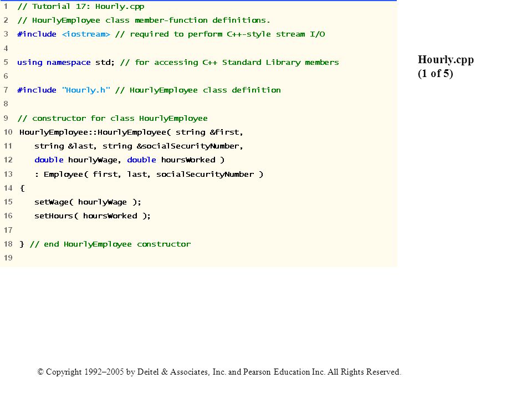Image resolution: width=532 pixels, height=399 pixels.
Task: Click the "string &first," parameter
Action: [x=209, y=132]
